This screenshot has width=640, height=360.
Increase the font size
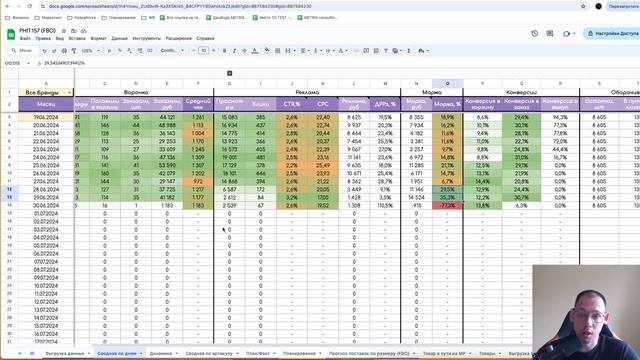213,51
